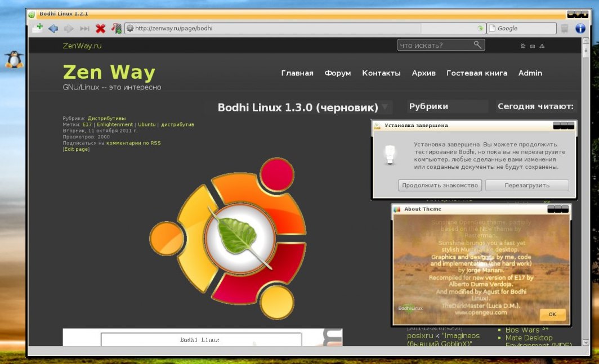Click the Zen Way site logo

point(109,72)
